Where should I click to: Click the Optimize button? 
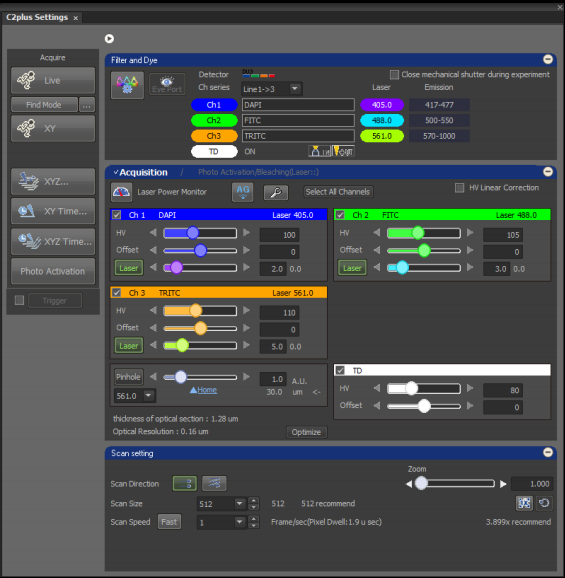tap(306, 432)
